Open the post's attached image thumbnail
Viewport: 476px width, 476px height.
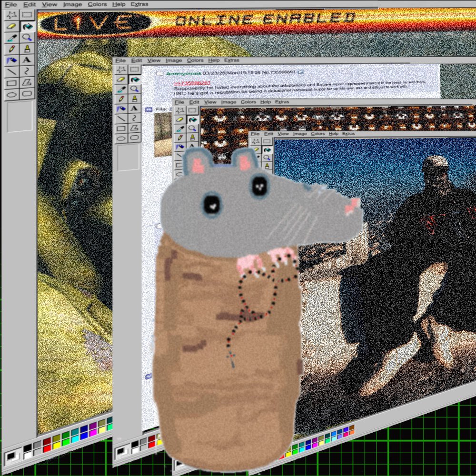pyautogui.click(x=163, y=135)
